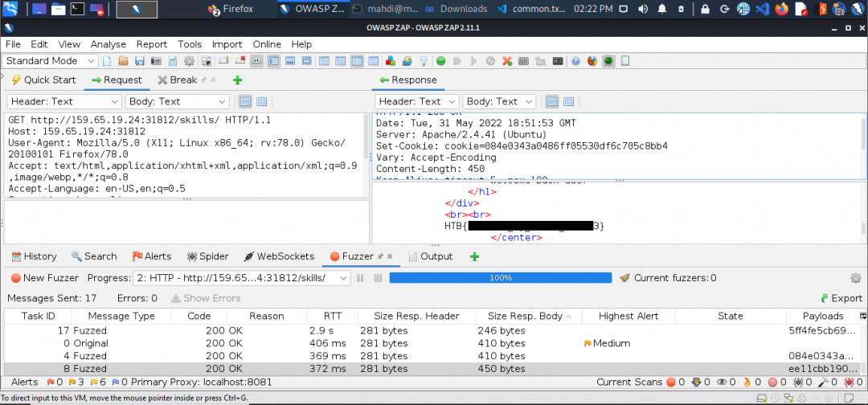The height and width of the screenshot is (405, 868).
Task: Toggle the first expand-panel layout button
Action: [273, 61]
